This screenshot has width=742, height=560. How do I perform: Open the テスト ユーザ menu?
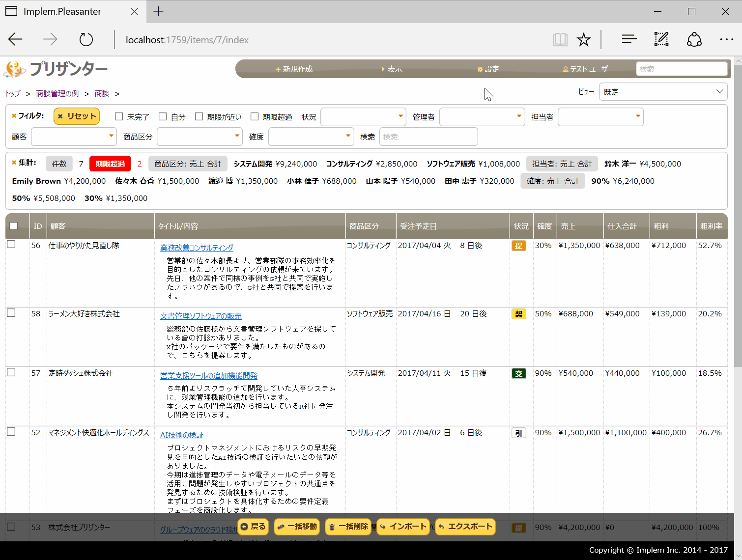click(585, 69)
